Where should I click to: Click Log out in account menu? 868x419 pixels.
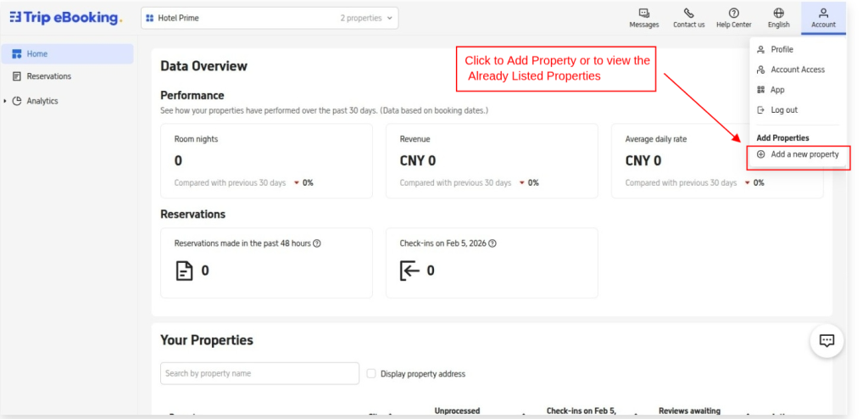tap(783, 110)
